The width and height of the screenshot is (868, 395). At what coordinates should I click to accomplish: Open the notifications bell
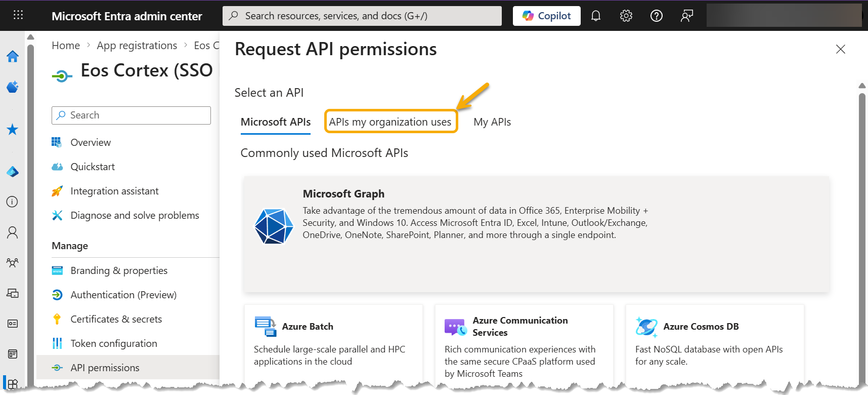coord(596,16)
